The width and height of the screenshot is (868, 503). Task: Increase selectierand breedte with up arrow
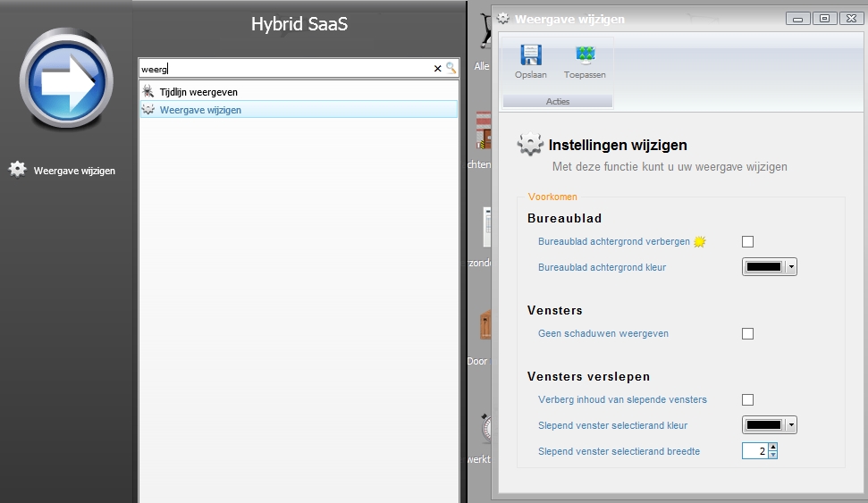773,448
